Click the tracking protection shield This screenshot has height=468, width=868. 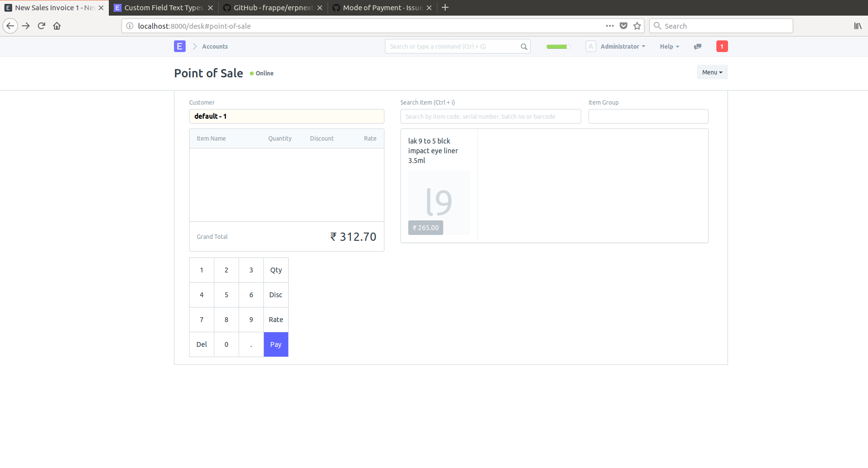pyautogui.click(x=624, y=26)
